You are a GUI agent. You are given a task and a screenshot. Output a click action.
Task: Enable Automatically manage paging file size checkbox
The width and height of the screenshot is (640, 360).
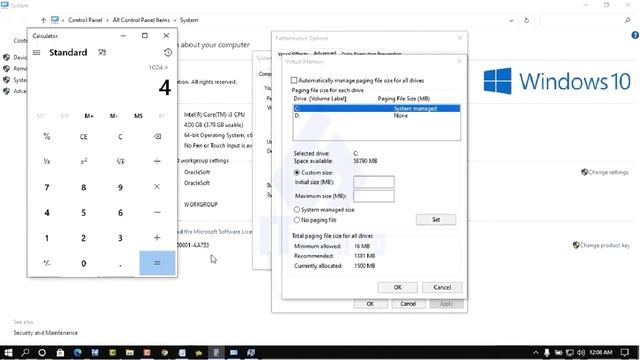coord(294,80)
